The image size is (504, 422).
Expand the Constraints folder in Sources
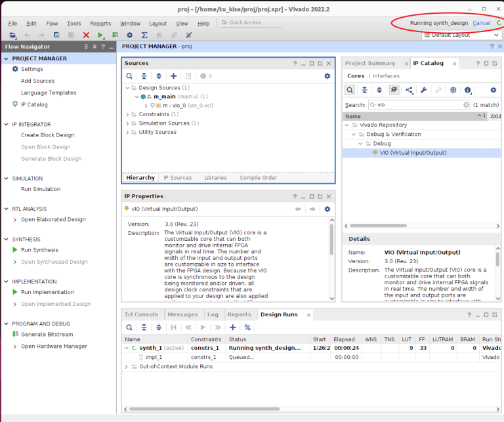pos(128,114)
